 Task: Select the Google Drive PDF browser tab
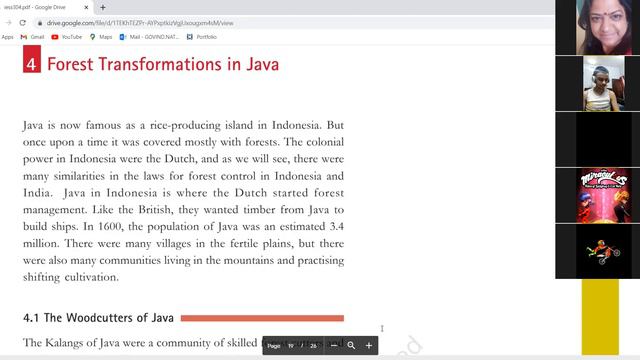pyautogui.click(x=46, y=7)
